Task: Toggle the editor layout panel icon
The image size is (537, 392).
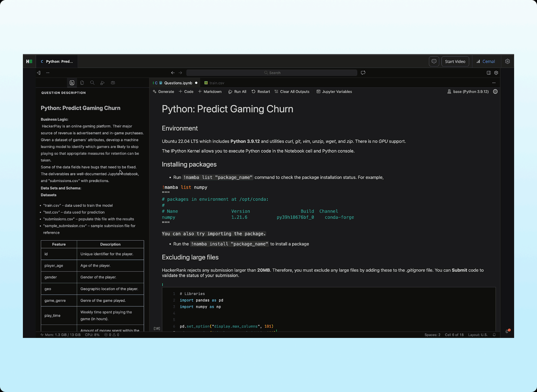Action: [489, 73]
